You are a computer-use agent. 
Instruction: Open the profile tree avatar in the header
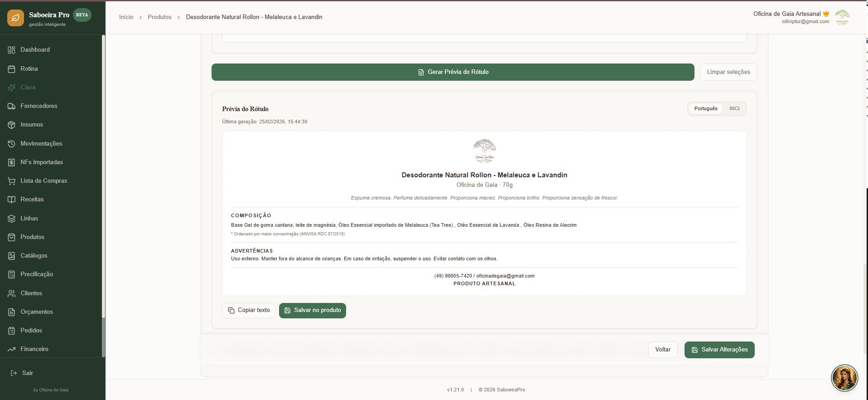842,18
